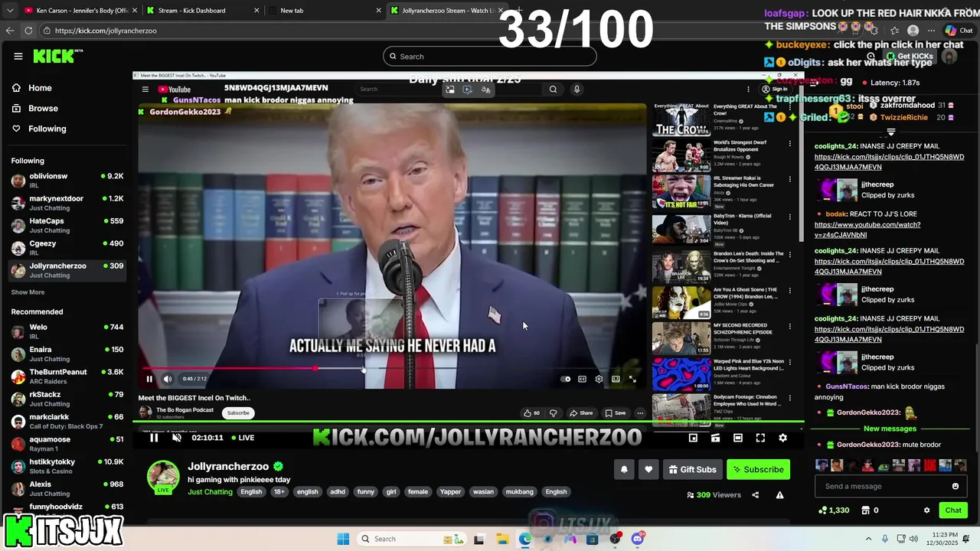Open HateCaps channel in sidebar
980x551 pixels.
click(67, 225)
